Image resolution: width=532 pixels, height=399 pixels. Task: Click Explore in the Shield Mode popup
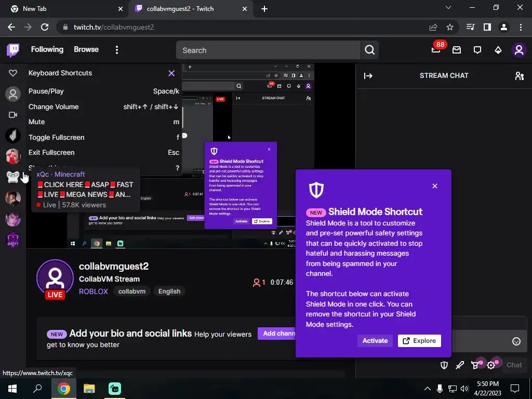[x=419, y=341]
